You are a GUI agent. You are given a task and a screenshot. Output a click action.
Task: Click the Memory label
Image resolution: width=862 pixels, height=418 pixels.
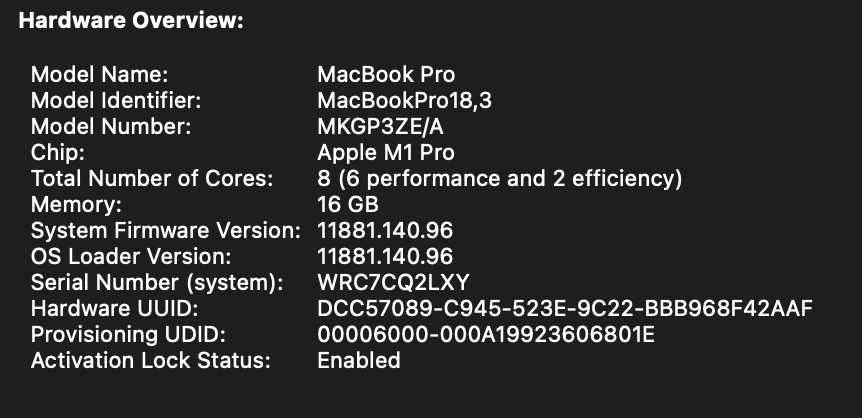(x=74, y=205)
